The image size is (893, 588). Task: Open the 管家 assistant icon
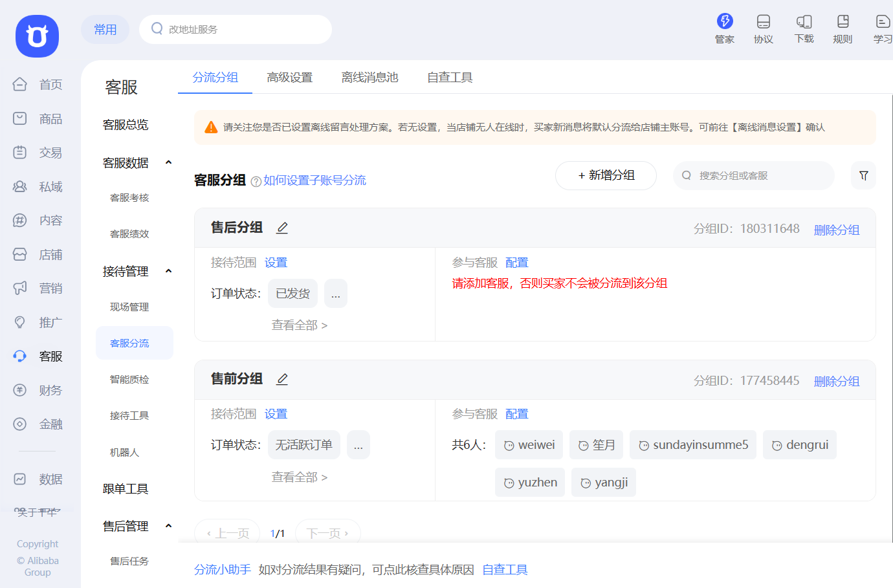tap(725, 28)
